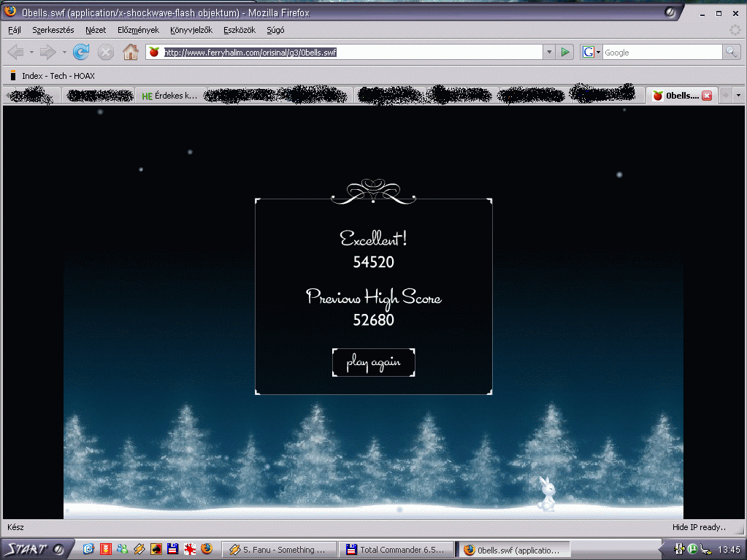
Task: Click the 0bells.swf Firefox taskbar button
Action: (513, 550)
